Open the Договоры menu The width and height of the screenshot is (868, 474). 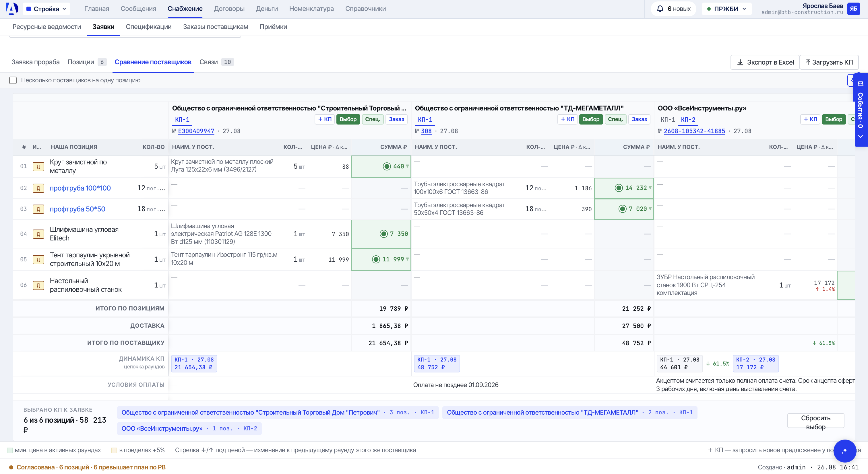229,9
